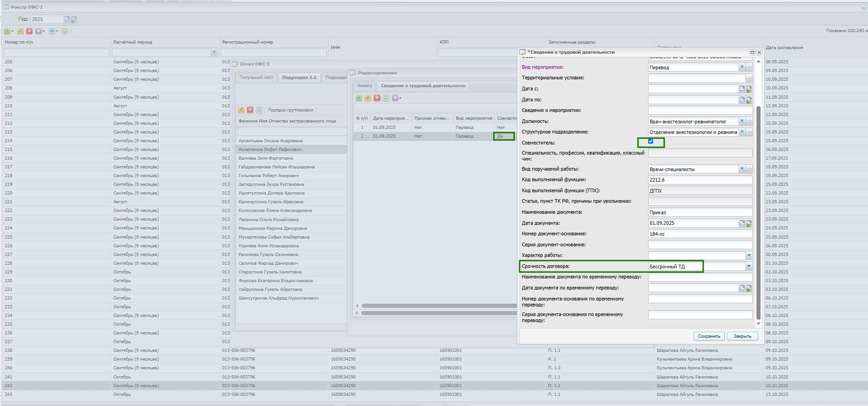
Task: Click green add record icon in main registry toolbar
Action: [x=7, y=31]
